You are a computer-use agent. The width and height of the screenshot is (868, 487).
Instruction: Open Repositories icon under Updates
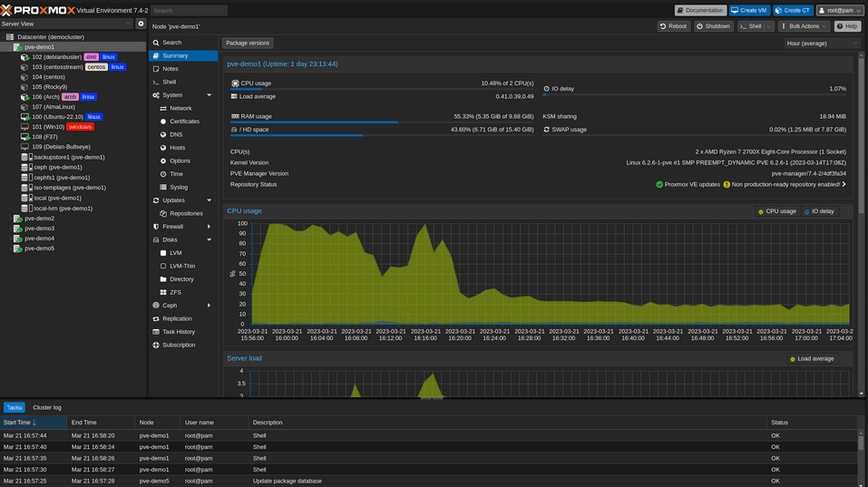(163, 214)
